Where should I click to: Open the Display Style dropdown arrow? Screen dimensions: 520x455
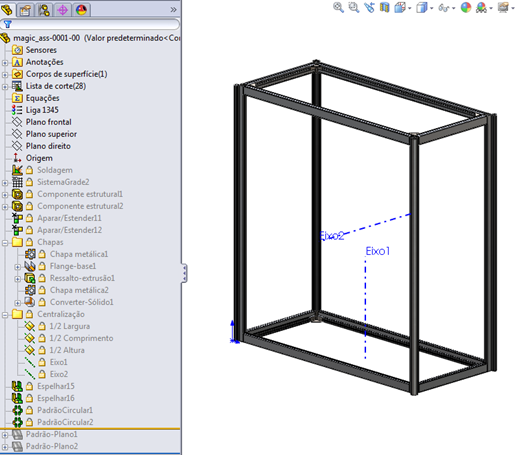coord(432,8)
